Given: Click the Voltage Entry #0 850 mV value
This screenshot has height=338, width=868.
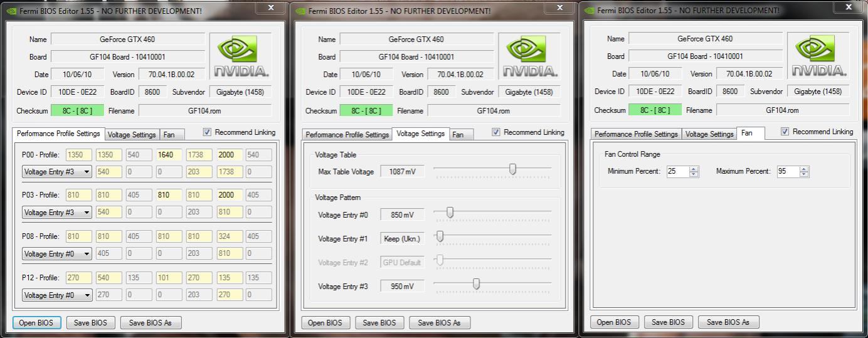Looking at the screenshot, I should [402, 215].
